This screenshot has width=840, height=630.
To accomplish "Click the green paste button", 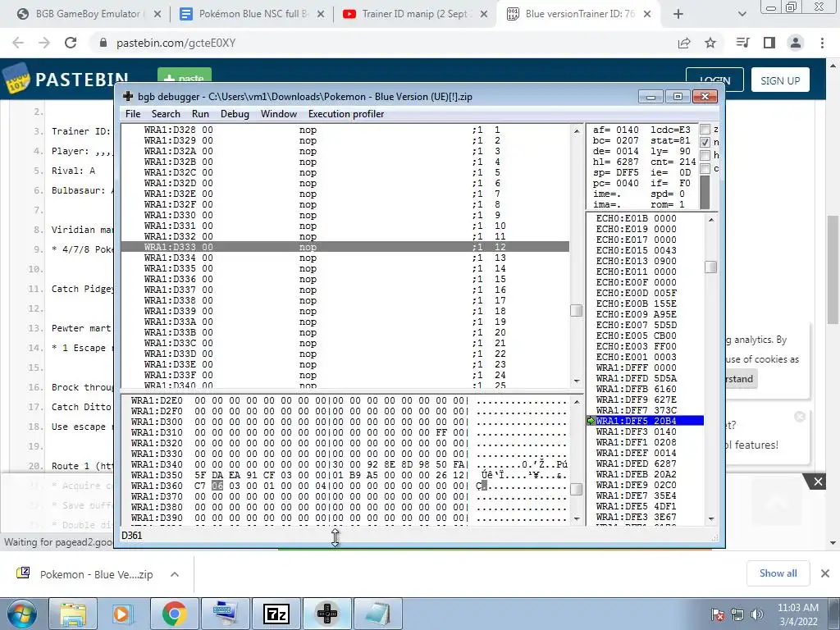I will (x=185, y=76).
